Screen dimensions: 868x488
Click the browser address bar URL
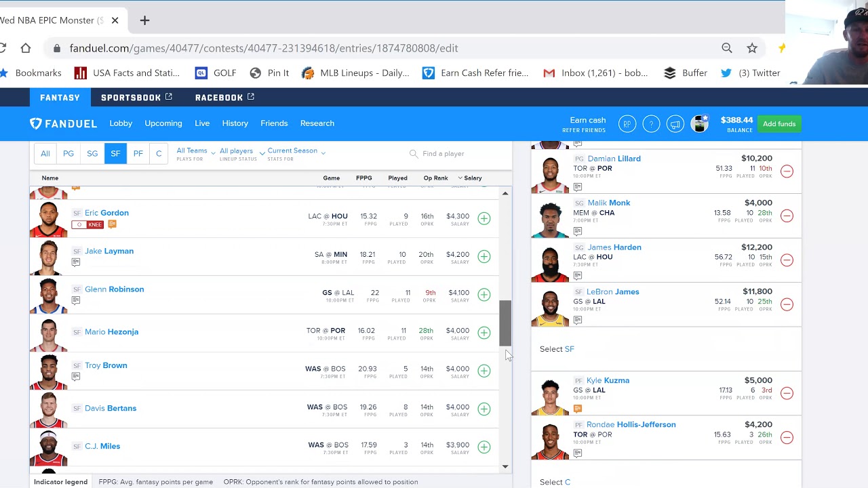pos(264,48)
